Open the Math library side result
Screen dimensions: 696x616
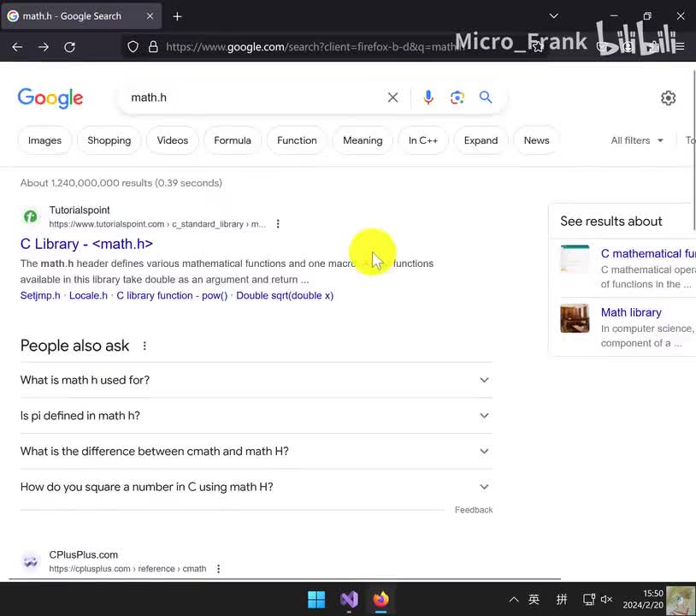[631, 312]
